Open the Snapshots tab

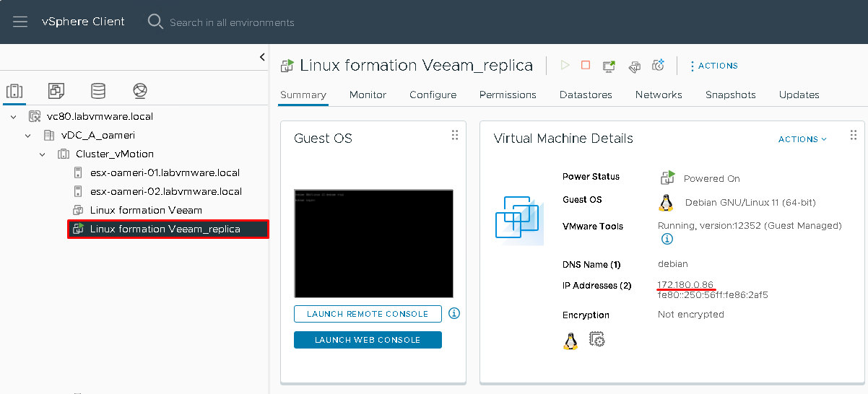point(731,95)
